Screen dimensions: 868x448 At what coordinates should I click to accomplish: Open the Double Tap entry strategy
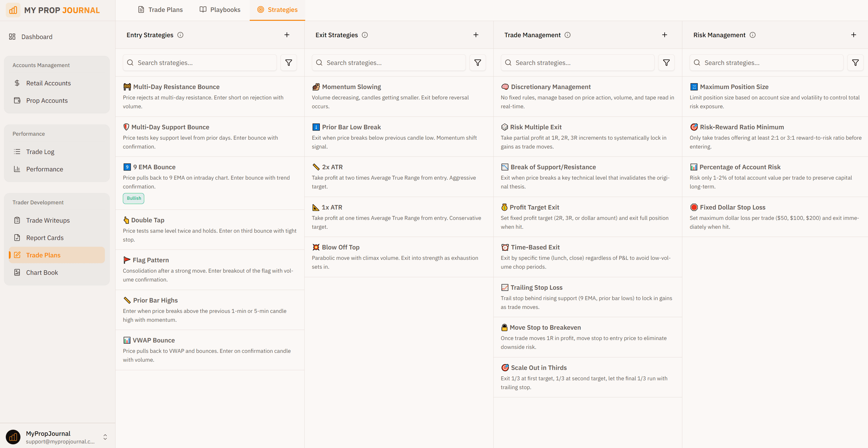210,230
